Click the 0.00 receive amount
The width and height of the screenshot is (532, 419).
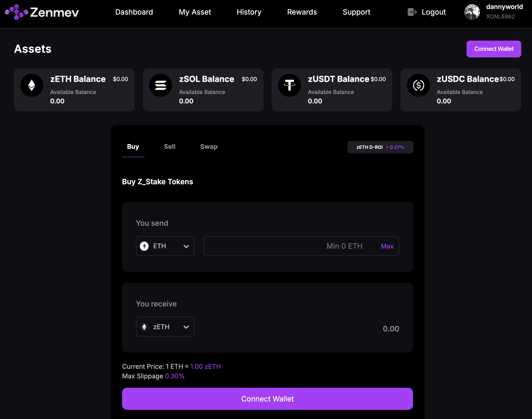391,329
